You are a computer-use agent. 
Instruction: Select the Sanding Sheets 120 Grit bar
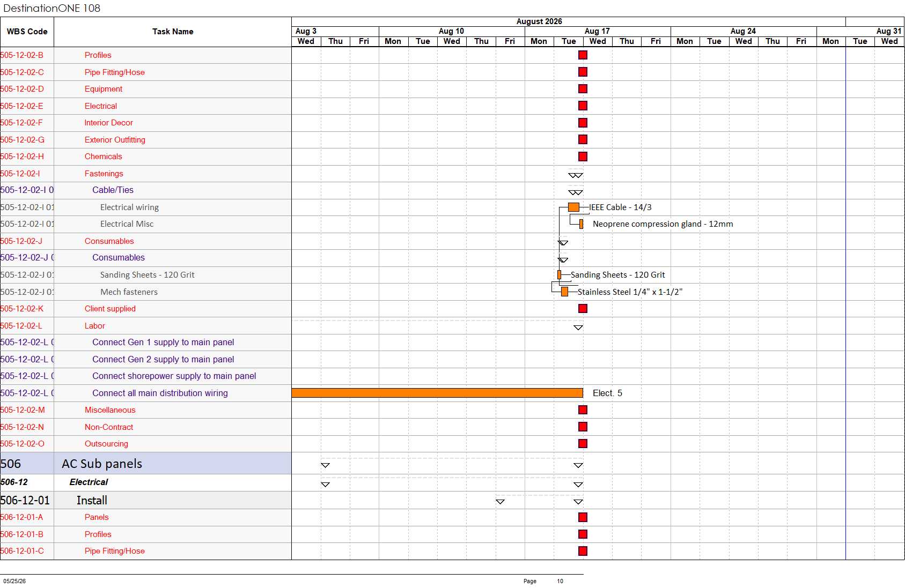[x=559, y=275]
